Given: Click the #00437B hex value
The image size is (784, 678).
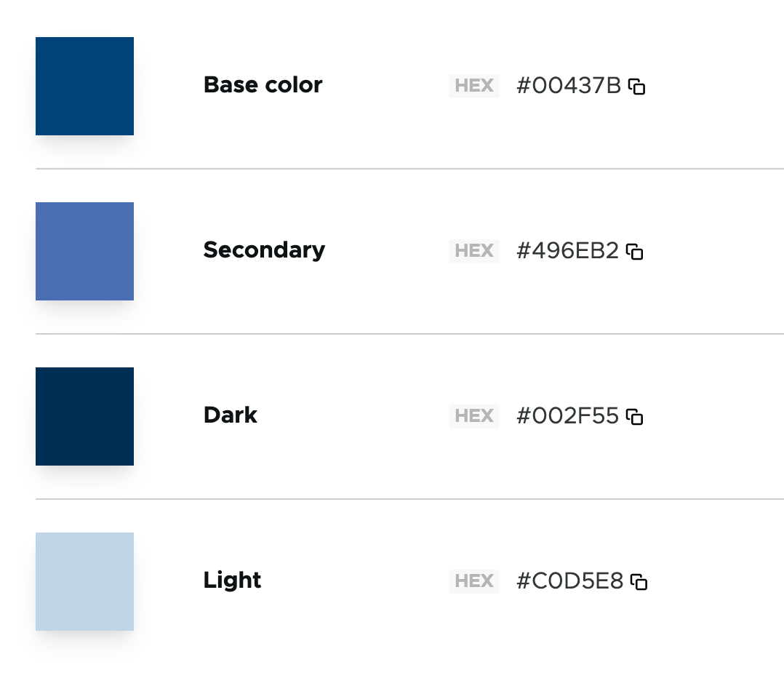Looking at the screenshot, I should pos(569,86).
